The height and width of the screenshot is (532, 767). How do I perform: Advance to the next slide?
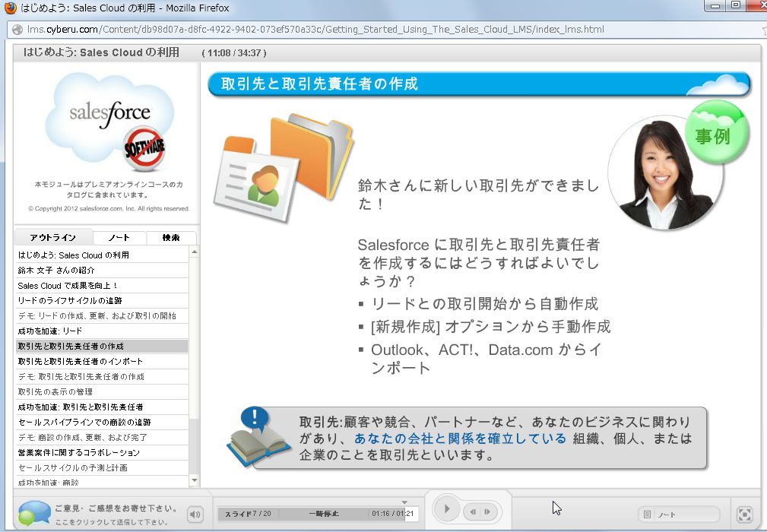pyautogui.click(x=488, y=512)
